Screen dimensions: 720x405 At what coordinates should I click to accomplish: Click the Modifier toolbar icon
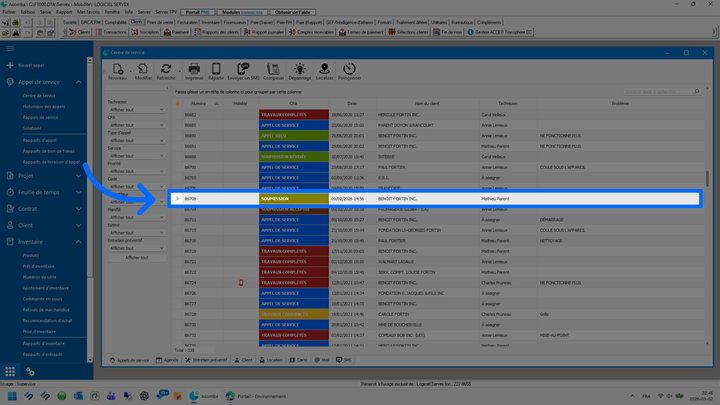(143, 69)
